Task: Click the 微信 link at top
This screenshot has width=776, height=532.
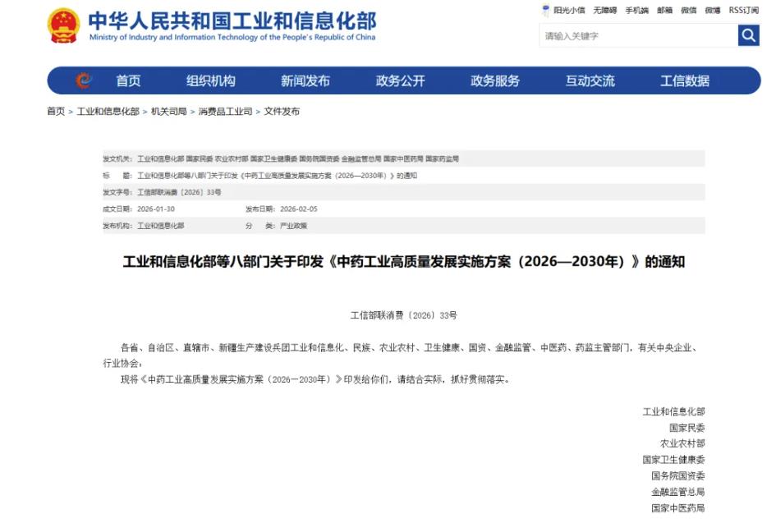Action: 688,11
